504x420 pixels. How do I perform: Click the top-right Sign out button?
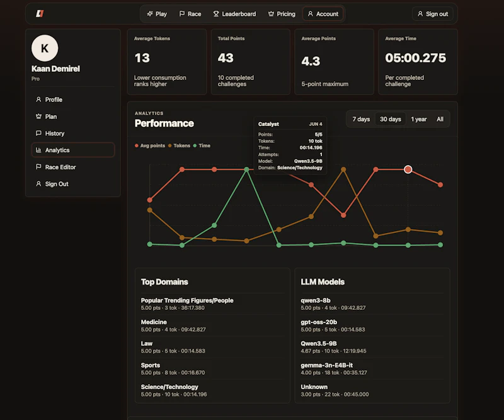(433, 14)
